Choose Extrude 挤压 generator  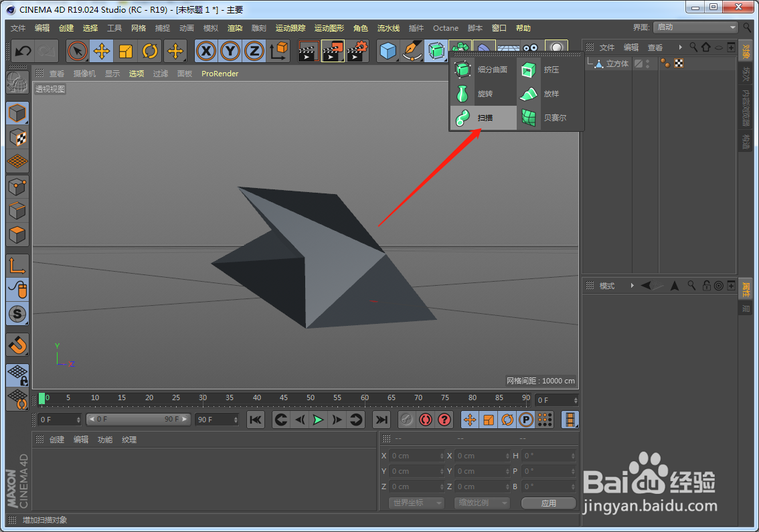point(550,70)
